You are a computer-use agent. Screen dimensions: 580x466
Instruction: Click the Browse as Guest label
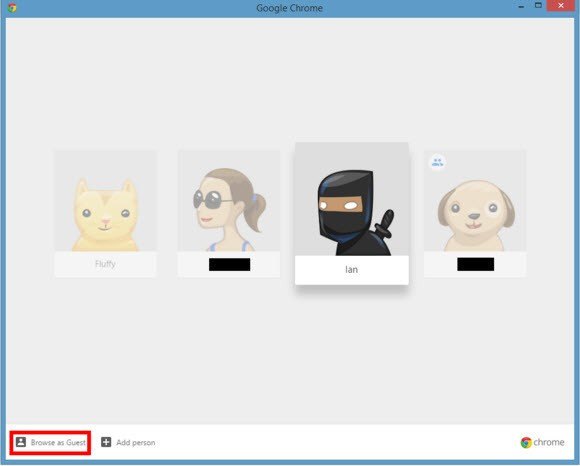pos(58,442)
